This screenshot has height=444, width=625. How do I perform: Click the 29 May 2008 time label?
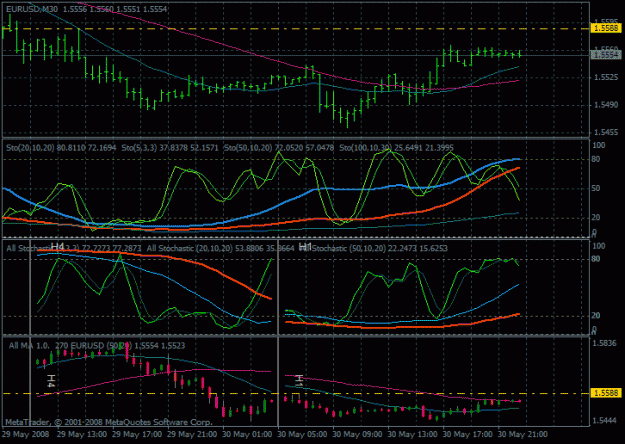26,434
